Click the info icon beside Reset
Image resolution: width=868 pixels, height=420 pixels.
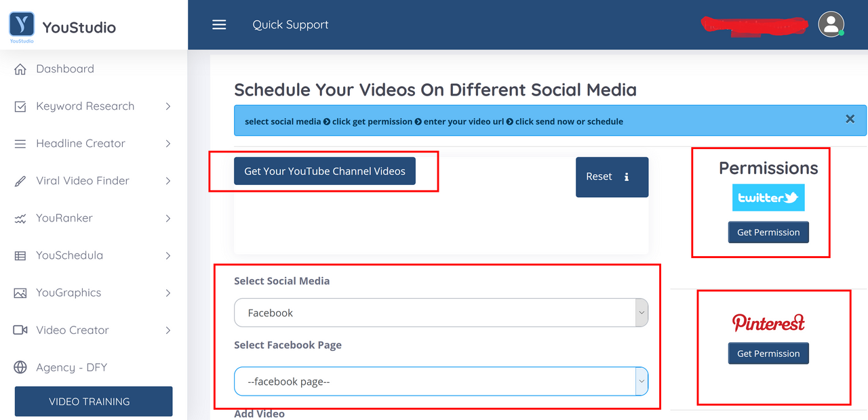pos(627,177)
